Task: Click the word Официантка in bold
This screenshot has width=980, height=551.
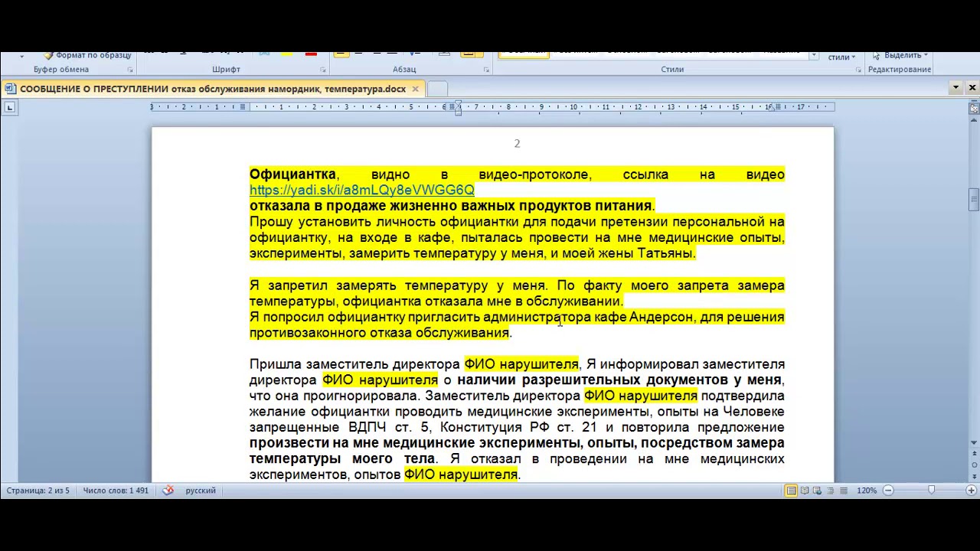Action: (292, 174)
